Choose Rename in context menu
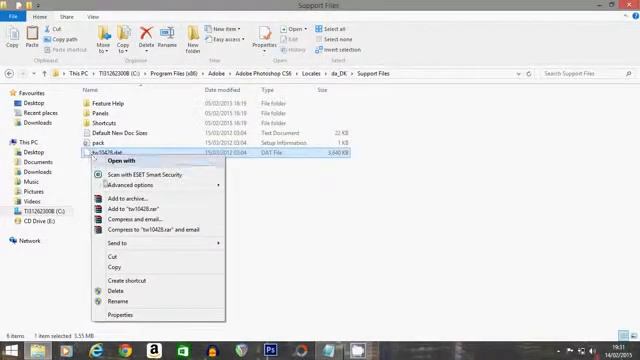640x360 pixels. [x=158, y=302]
